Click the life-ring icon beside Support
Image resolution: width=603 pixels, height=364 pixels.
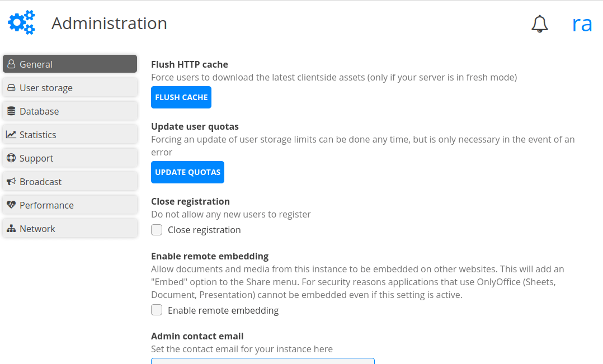(11, 158)
